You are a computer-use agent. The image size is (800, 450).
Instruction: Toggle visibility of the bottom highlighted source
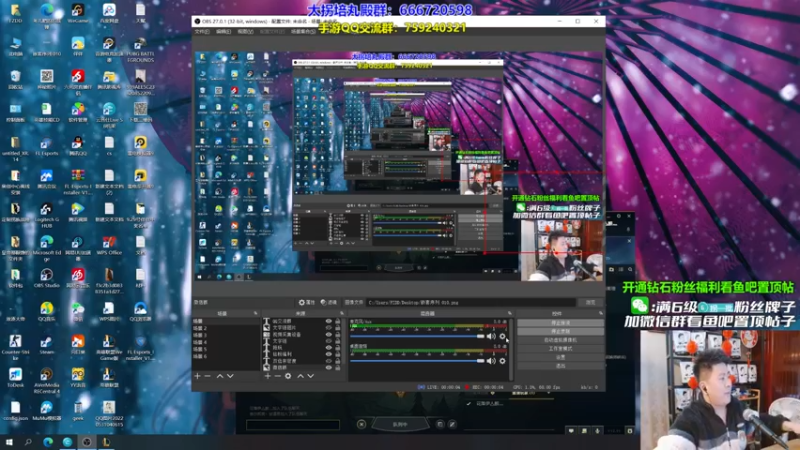click(329, 367)
